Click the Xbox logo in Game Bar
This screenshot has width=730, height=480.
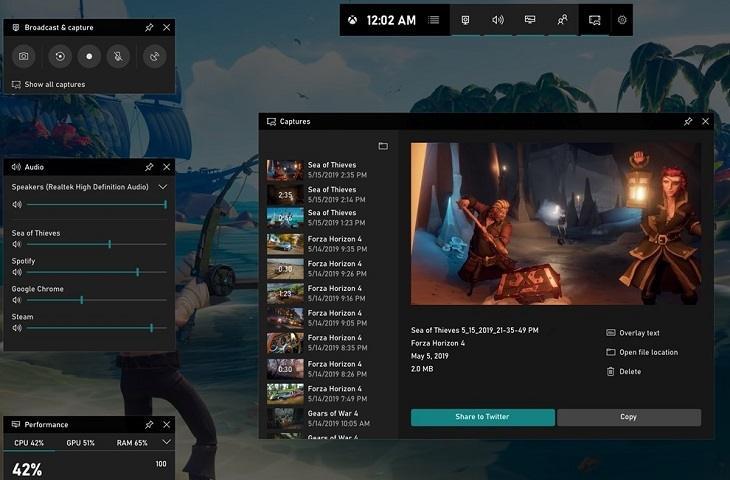tap(352, 20)
